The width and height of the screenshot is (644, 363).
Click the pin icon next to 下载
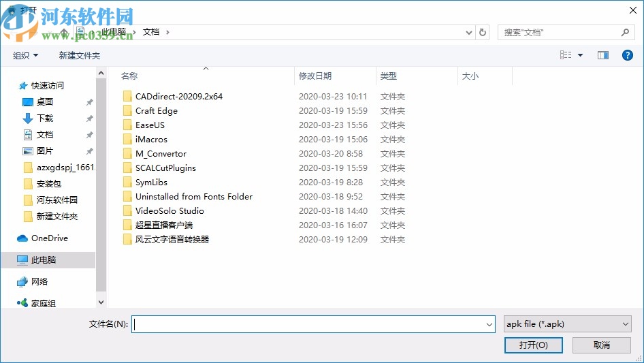point(89,119)
